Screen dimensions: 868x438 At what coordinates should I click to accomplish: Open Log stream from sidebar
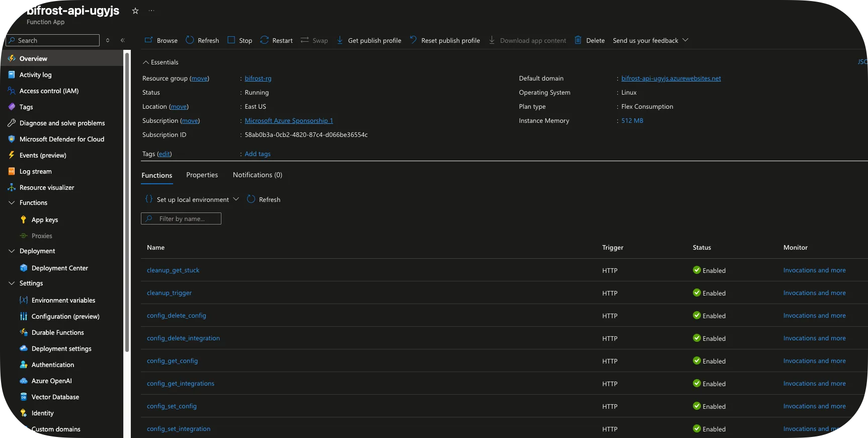[35, 171]
